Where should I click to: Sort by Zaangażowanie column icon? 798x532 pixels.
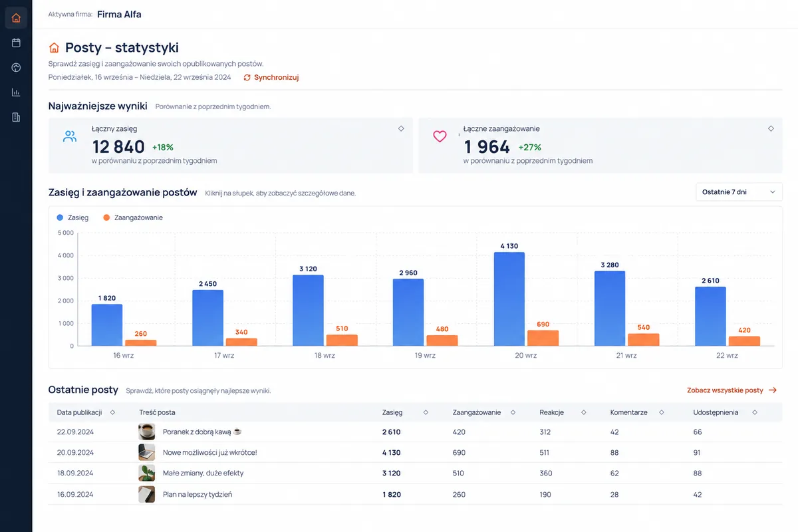[x=513, y=412]
